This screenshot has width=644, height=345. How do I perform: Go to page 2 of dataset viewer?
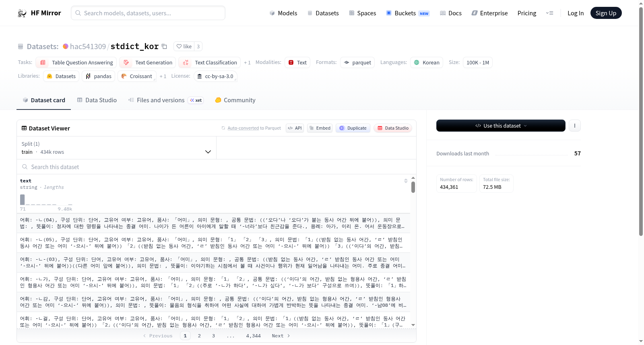(199, 336)
